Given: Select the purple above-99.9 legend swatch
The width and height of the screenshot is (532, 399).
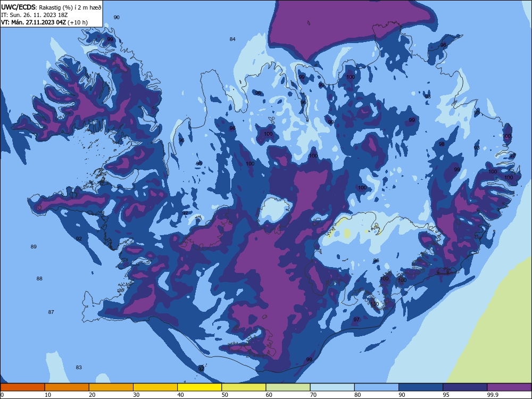Looking at the screenshot, I should point(509,387).
